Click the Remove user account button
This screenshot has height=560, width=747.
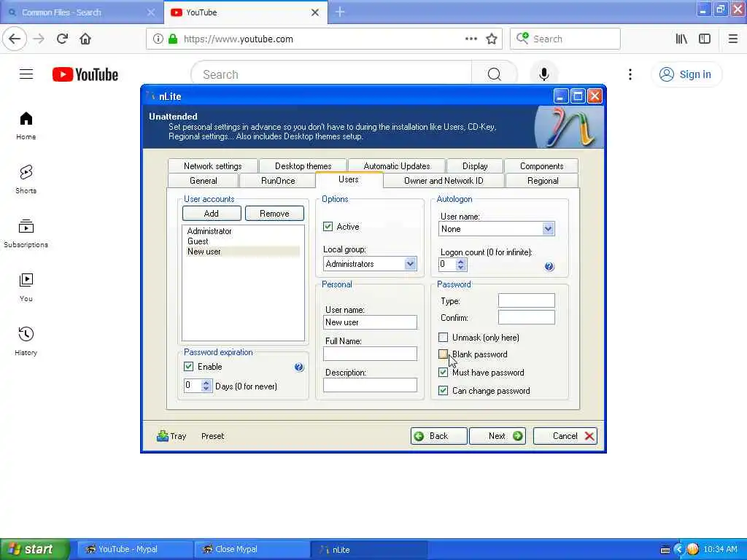[274, 214]
